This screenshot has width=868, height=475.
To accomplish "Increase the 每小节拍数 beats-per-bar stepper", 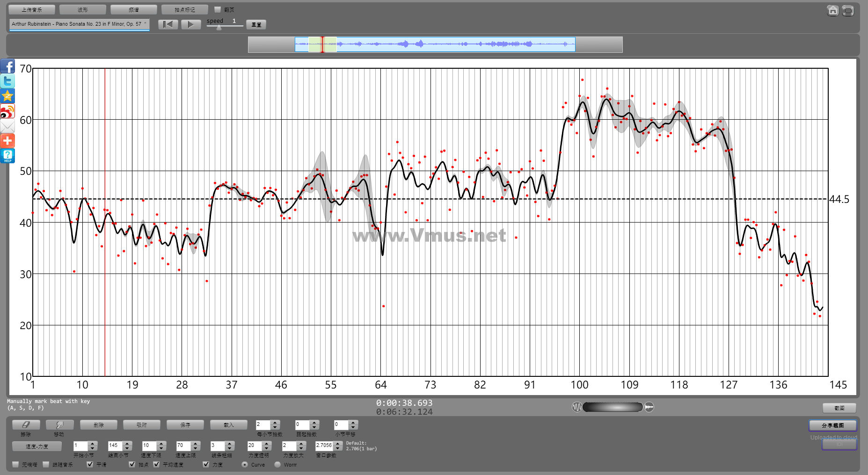I will click(x=275, y=422).
